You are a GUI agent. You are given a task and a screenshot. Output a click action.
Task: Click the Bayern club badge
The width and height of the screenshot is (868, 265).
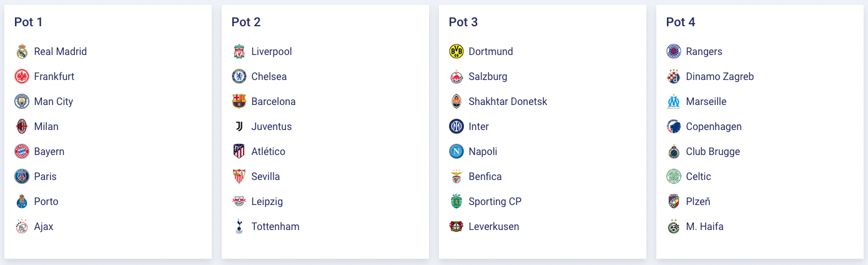point(22,152)
